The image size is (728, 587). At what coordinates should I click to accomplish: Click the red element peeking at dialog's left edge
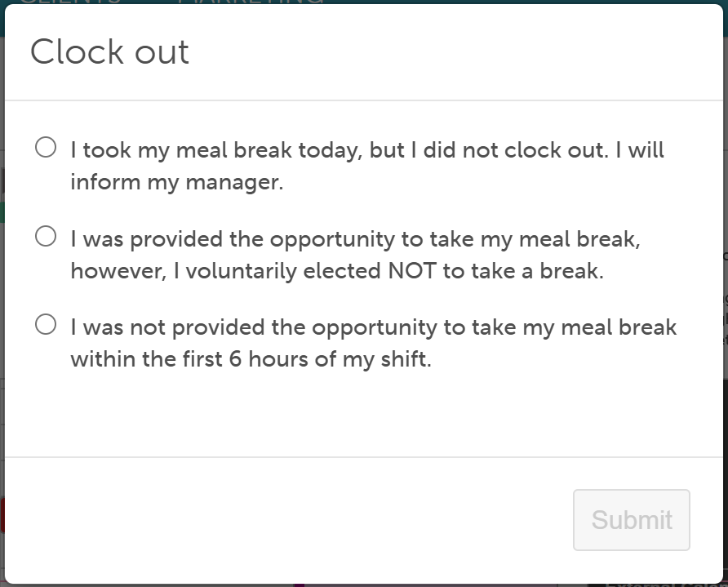pyautogui.click(x=2, y=515)
